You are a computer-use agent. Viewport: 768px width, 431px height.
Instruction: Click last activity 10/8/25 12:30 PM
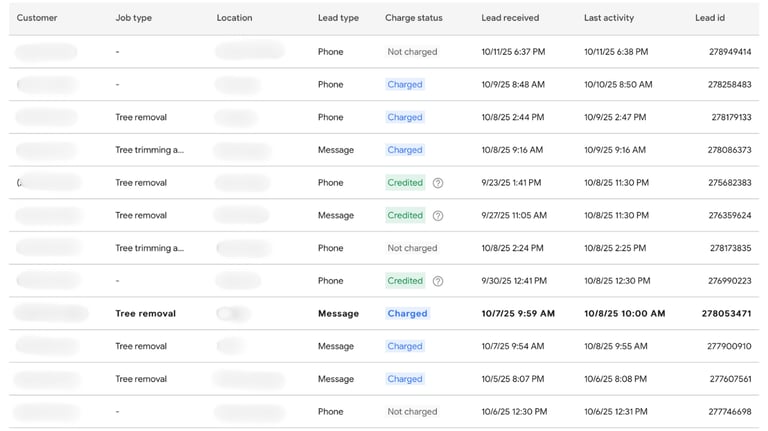pos(617,281)
